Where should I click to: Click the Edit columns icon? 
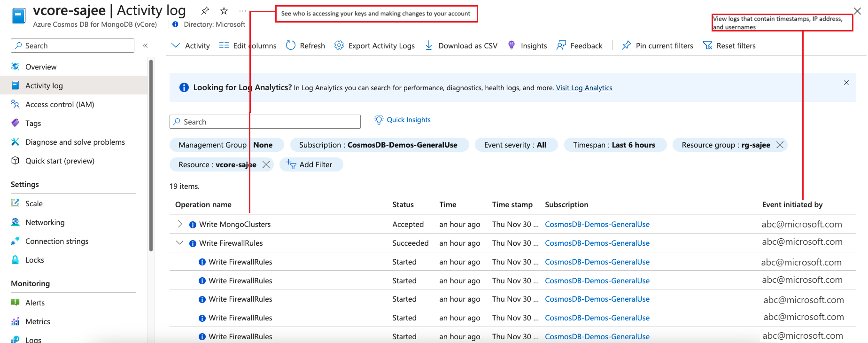224,45
